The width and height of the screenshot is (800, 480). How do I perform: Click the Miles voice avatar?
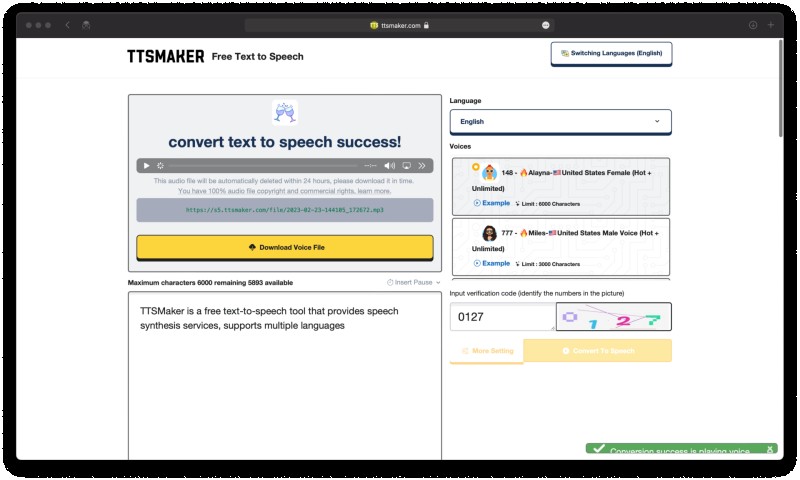[490, 234]
